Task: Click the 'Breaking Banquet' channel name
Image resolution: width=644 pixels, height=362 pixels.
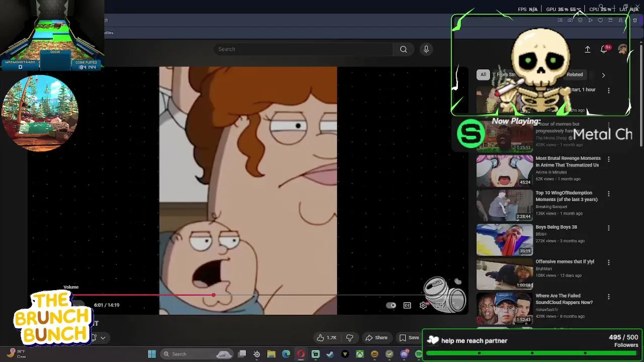Action: [551, 207]
